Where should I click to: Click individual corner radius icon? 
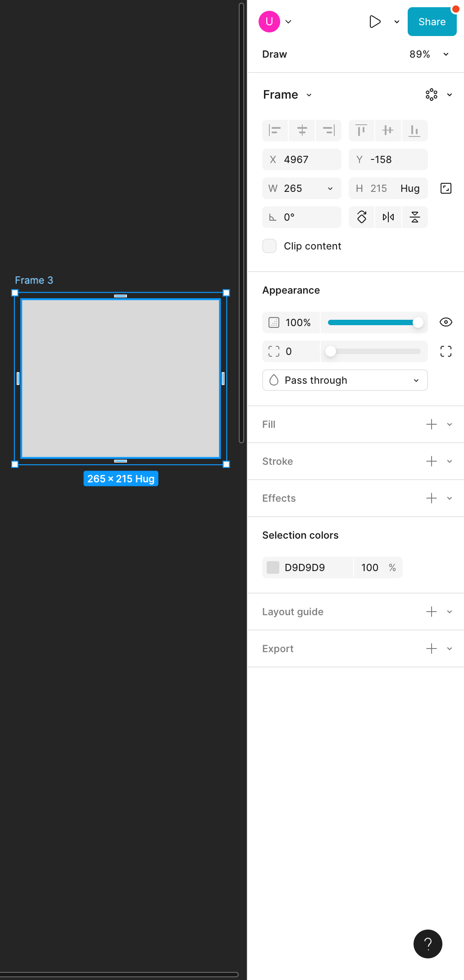446,351
